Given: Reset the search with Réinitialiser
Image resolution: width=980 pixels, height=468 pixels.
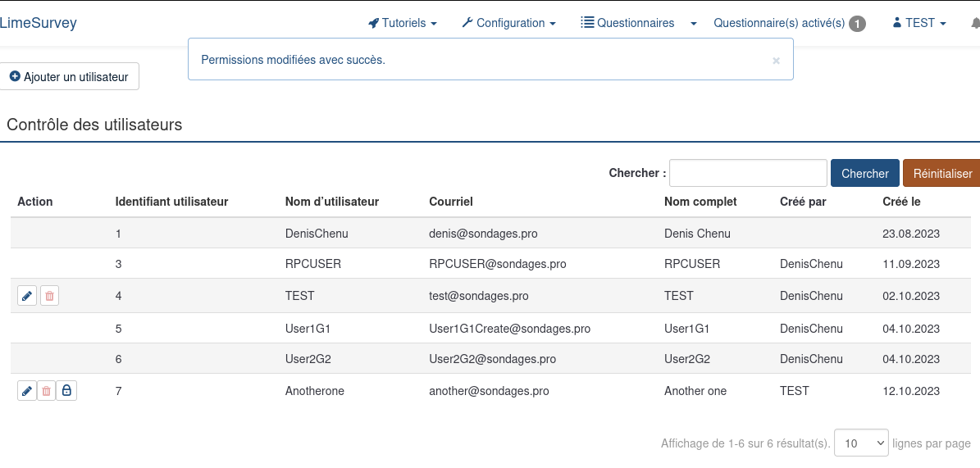Looking at the screenshot, I should coord(941,173).
